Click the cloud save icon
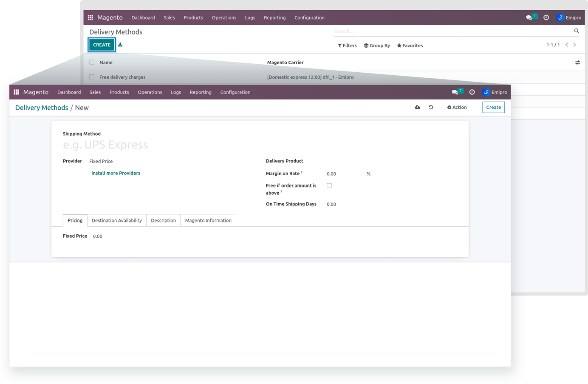 (417, 108)
